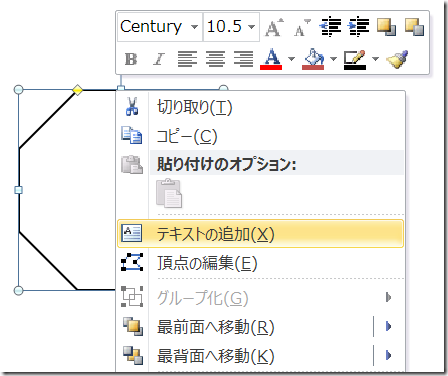
Task: Choose 最前面へ移動(R) menu item
Action: [x=245, y=327]
